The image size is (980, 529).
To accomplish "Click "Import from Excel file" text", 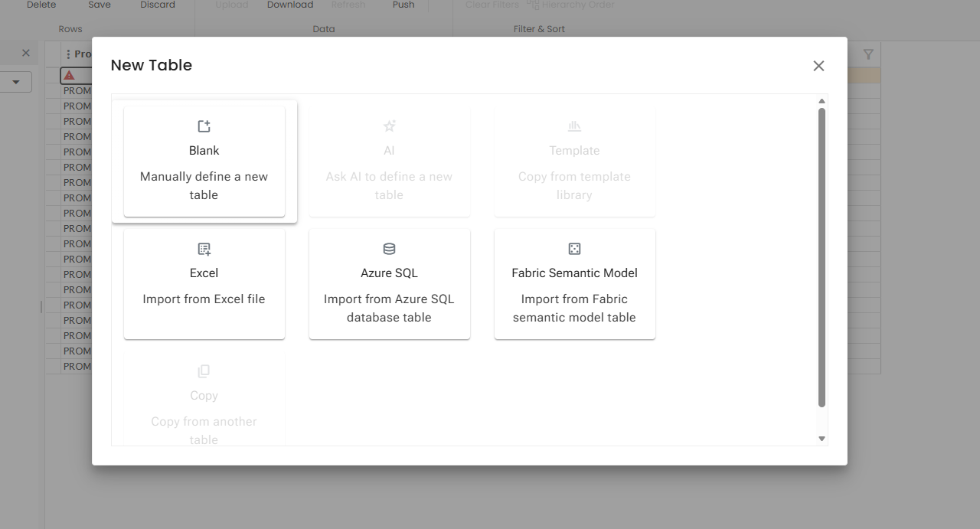I will pyautogui.click(x=204, y=299).
